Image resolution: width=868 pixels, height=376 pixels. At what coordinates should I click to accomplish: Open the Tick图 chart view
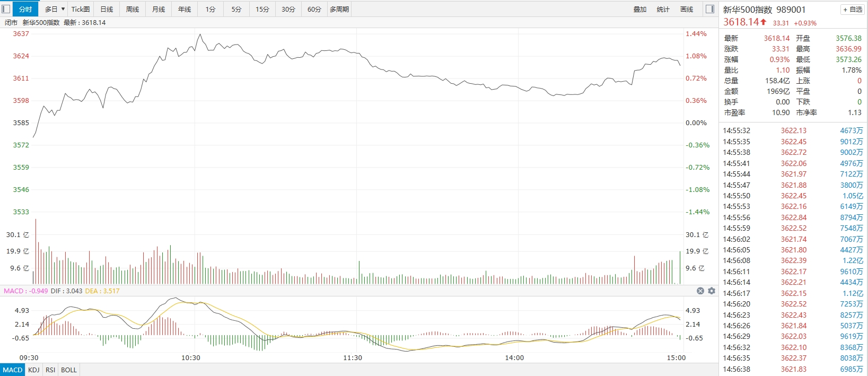[81, 9]
